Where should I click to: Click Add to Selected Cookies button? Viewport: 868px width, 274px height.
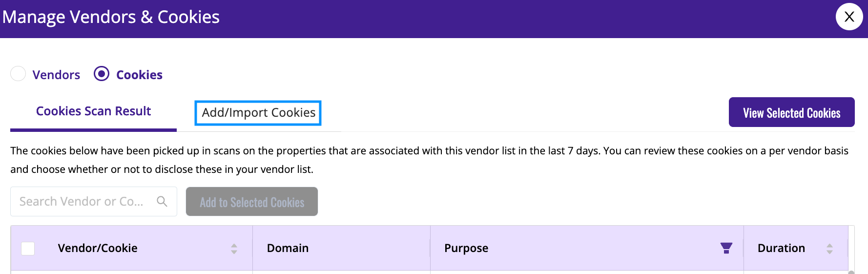(252, 202)
